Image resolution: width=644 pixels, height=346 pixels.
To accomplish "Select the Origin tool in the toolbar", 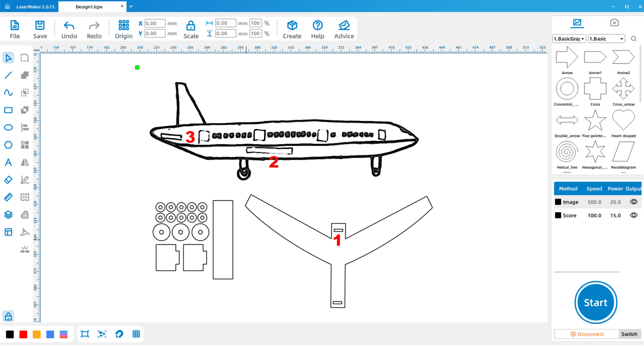I will pyautogui.click(x=123, y=28).
